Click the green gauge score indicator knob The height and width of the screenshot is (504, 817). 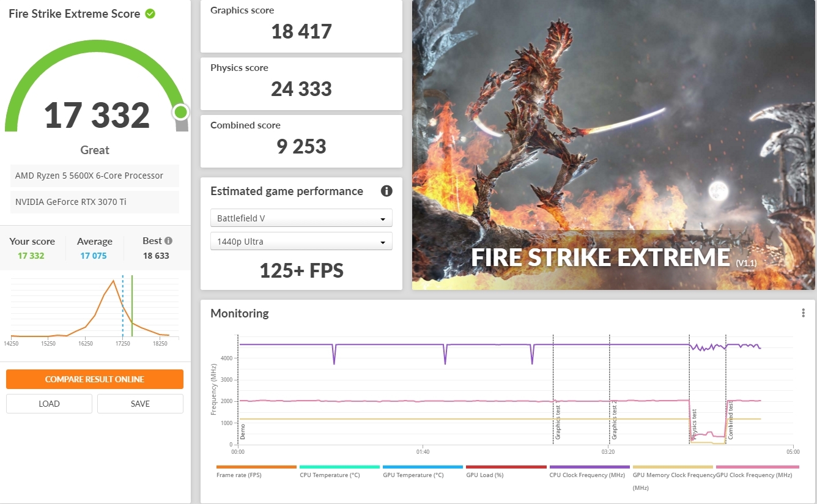pos(180,112)
